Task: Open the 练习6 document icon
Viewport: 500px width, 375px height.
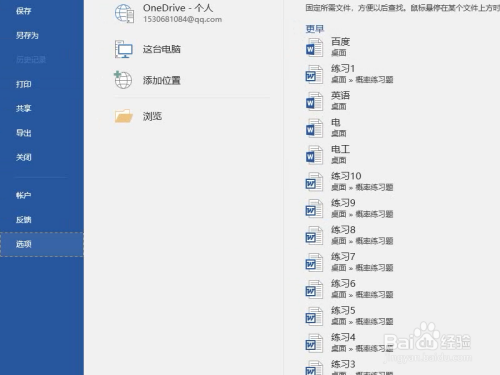Action: 314,289
